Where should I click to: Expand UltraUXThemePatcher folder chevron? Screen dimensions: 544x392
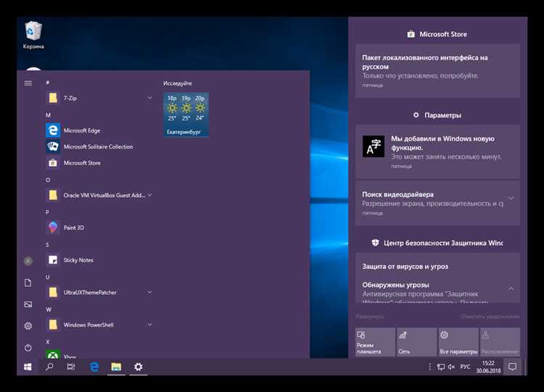[149, 292]
